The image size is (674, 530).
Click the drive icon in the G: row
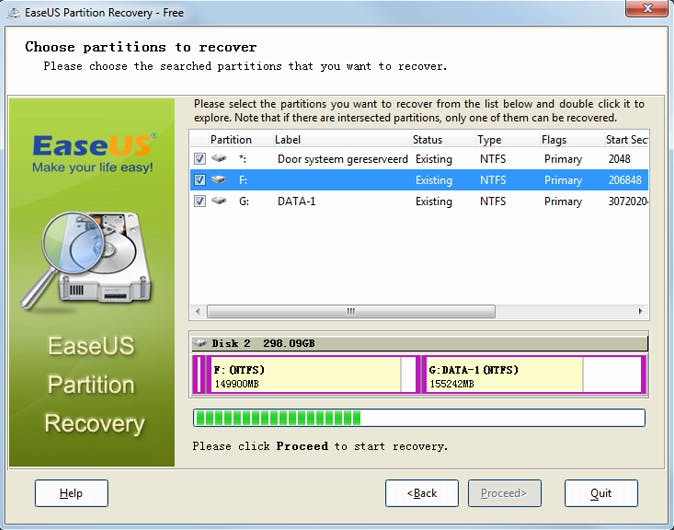pyautogui.click(x=219, y=200)
